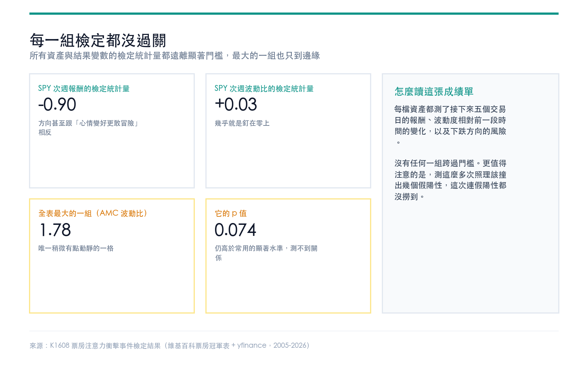
Task: Click the paragraph starting 每檔資產都測了
Action: click(x=450, y=125)
